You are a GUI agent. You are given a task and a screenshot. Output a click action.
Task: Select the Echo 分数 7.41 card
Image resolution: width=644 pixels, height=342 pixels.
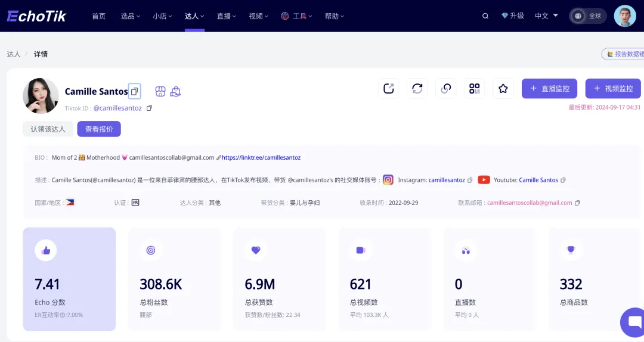tap(69, 279)
